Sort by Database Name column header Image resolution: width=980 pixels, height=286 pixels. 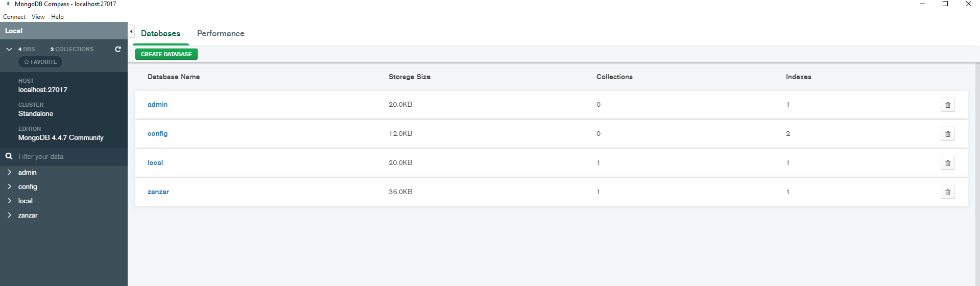tap(174, 77)
